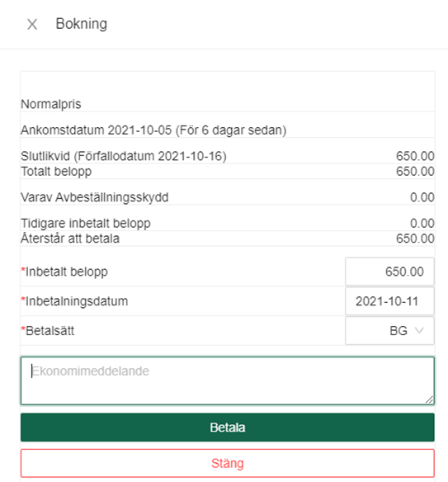448x482 pixels.
Task: Close the Bokning dialog with X icon
Action: [x=32, y=24]
